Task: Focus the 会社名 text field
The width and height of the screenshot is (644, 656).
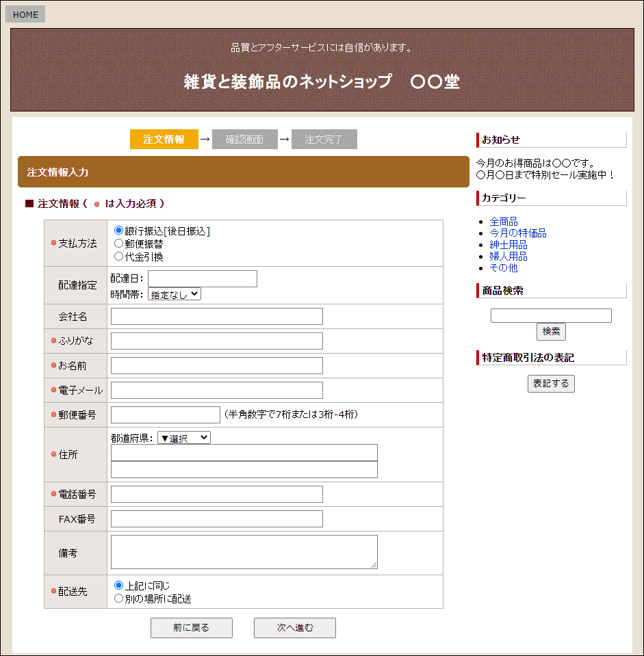Action: click(216, 316)
